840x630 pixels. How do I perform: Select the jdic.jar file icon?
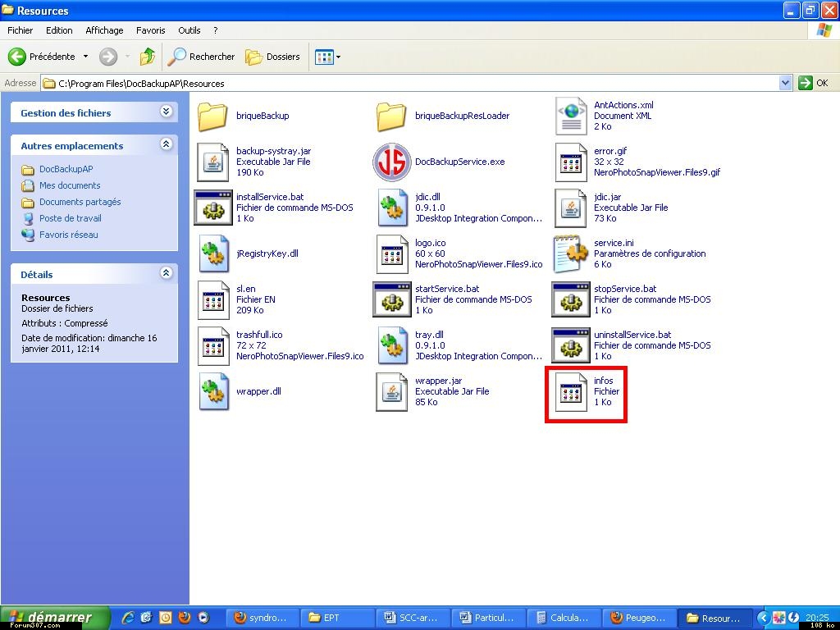pos(571,208)
